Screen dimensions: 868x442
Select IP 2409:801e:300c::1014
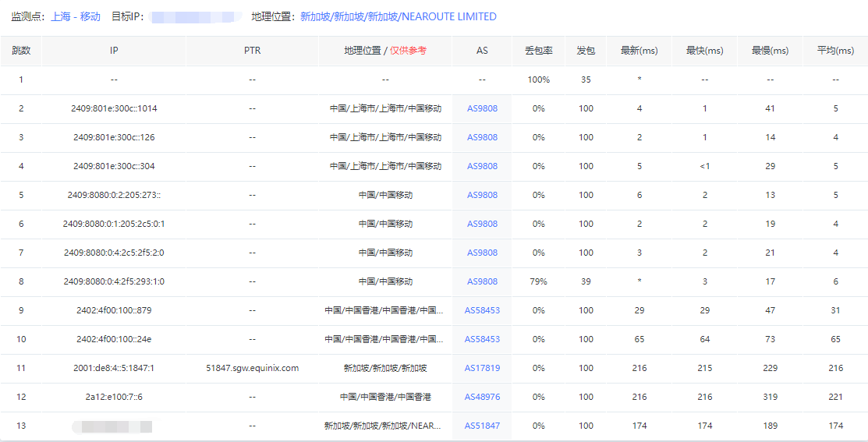tap(114, 108)
